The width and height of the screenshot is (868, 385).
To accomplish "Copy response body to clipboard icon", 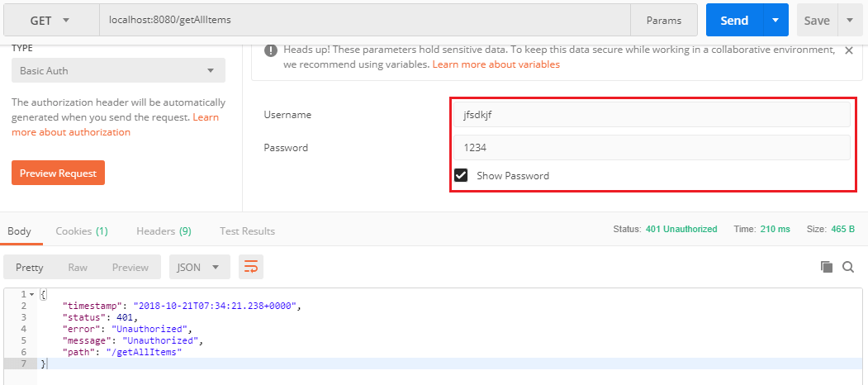I will point(826,267).
